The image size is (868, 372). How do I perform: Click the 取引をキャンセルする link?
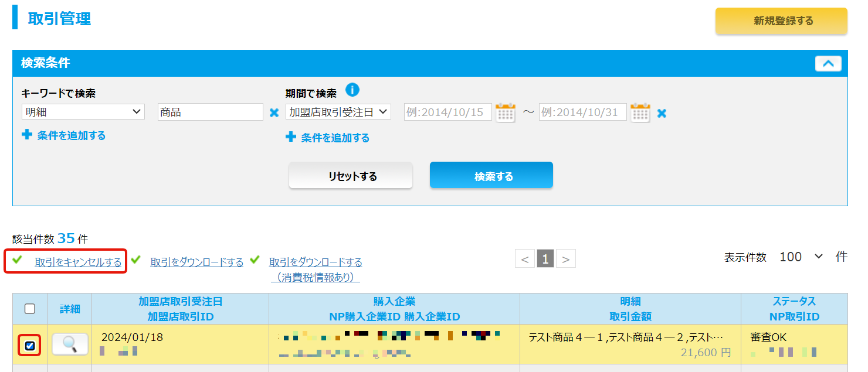coord(78,262)
